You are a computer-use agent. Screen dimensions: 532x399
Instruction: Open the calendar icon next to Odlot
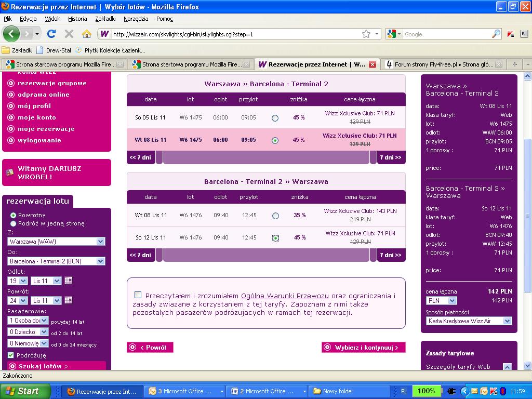(x=68, y=281)
